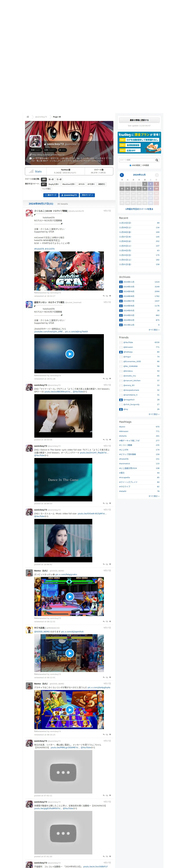Image resolution: width=186 pixels, height=868 pixels.
Task: Click 最新の情報に更新する button
Action: pos(139,120)
